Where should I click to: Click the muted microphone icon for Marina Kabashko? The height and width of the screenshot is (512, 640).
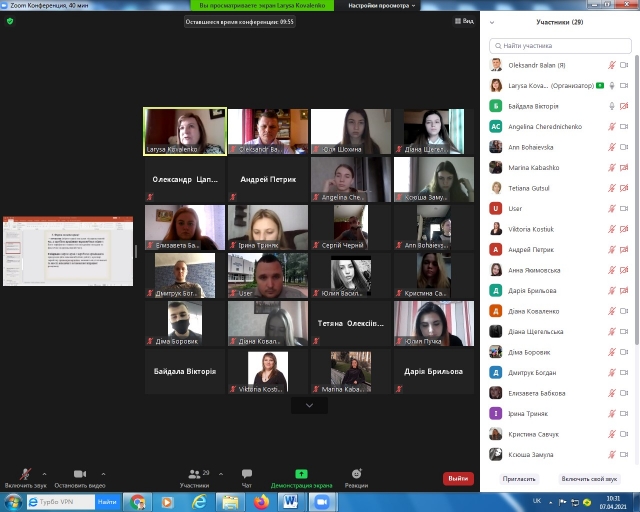pos(611,167)
